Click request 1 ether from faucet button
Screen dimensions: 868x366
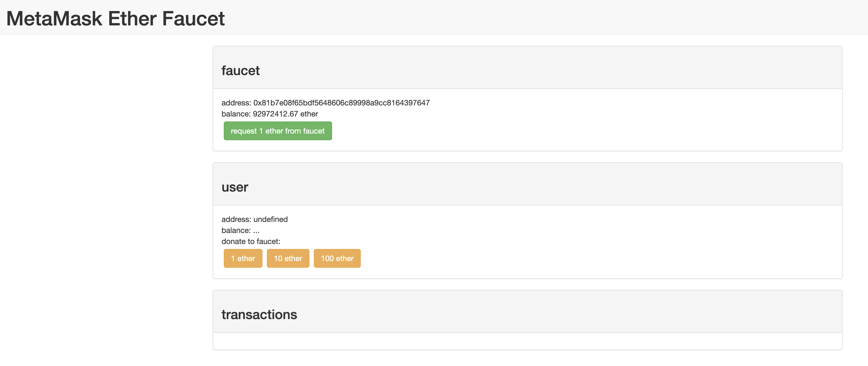click(x=277, y=131)
